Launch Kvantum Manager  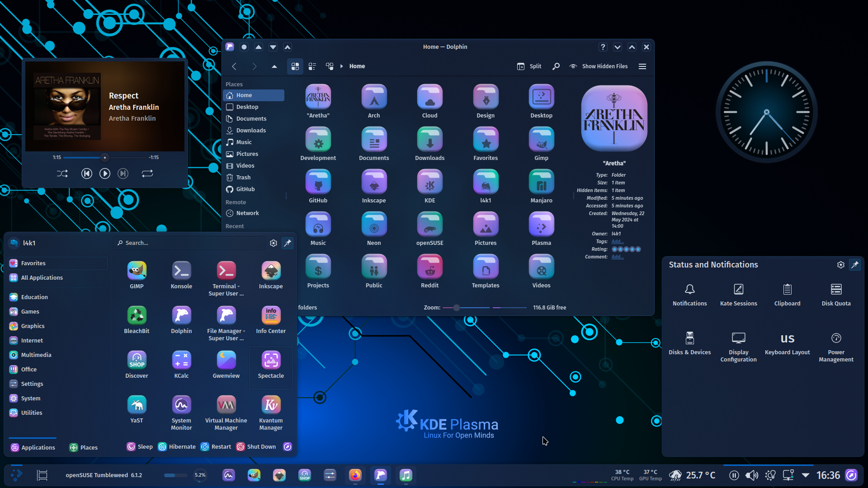click(x=271, y=413)
